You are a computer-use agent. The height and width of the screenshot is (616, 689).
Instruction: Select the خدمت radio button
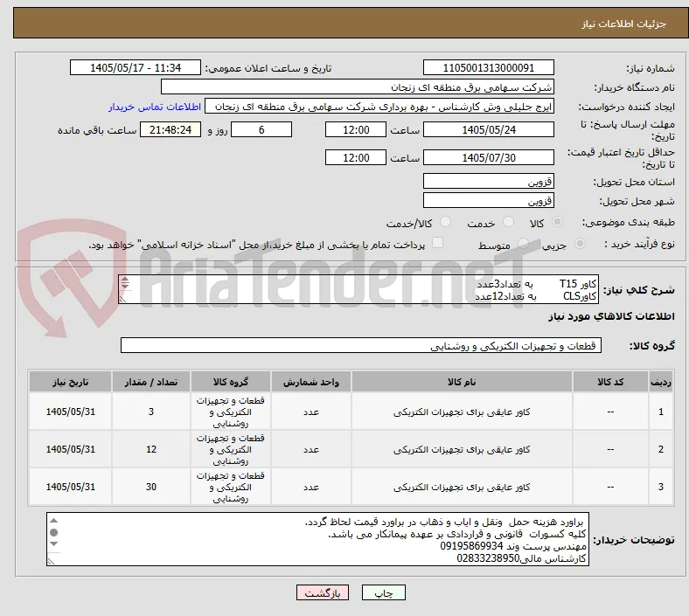(x=508, y=222)
